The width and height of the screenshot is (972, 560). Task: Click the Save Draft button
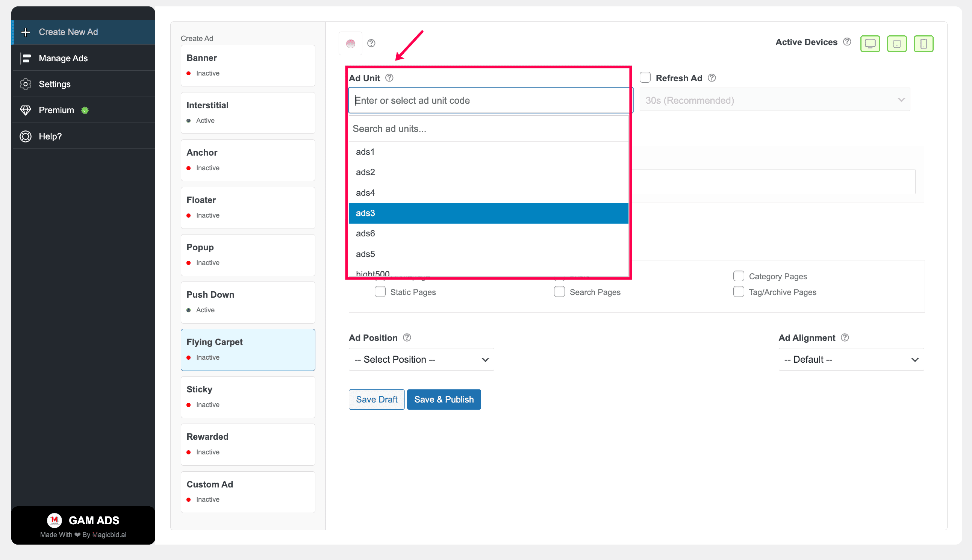377,399
